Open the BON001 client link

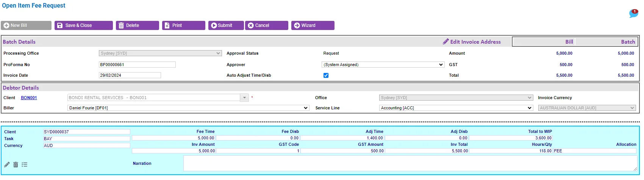(29, 98)
